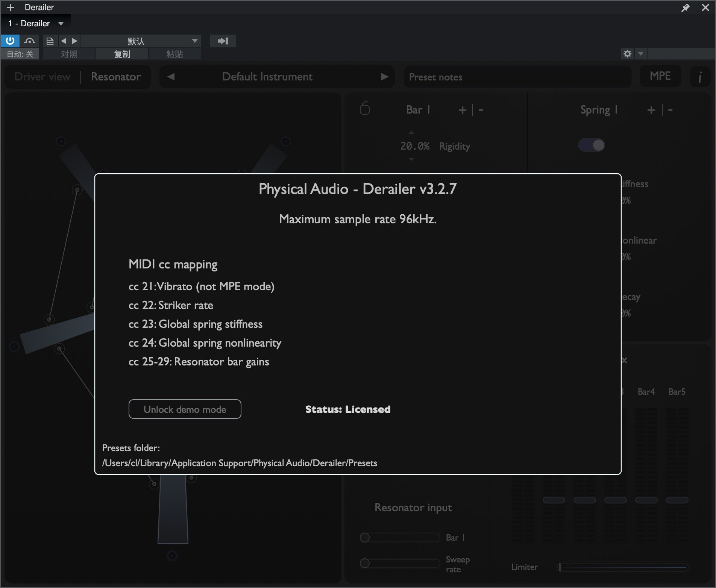Toggle the Spring 1 enable switch
The height and width of the screenshot is (588, 716).
pyautogui.click(x=592, y=145)
